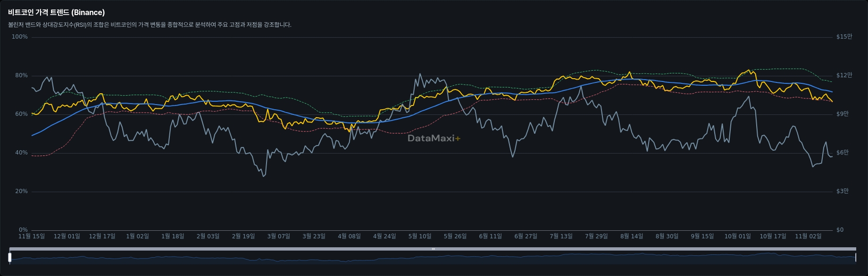Click the right handle of range slider
Screen dimensions: 868x276
(855, 257)
